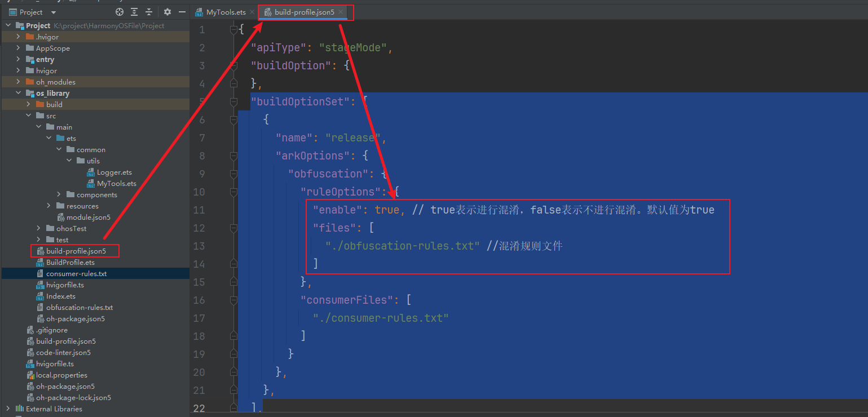Screen dimensions: 868x417
Task: Expand the components folder
Action: point(59,194)
